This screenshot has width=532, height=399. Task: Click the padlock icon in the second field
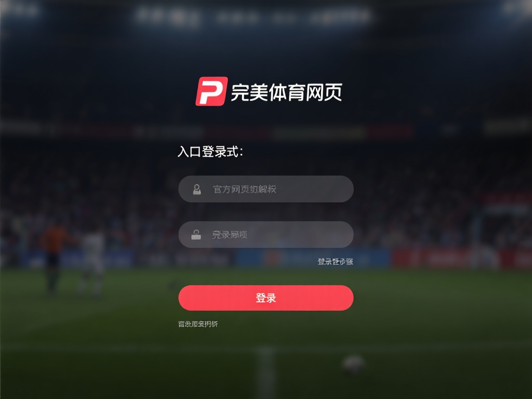pos(196,234)
